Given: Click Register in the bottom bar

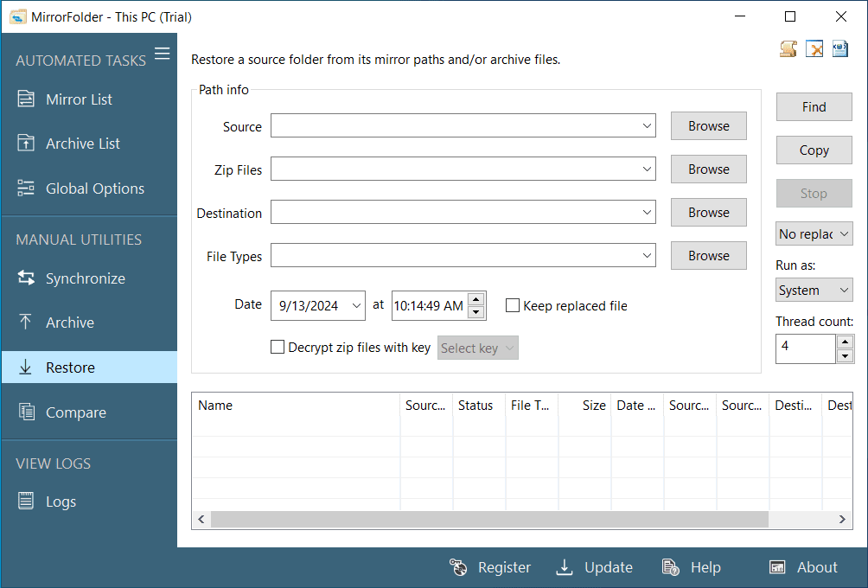Looking at the screenshot, I should pyautogui.click(x=490, y=567).
